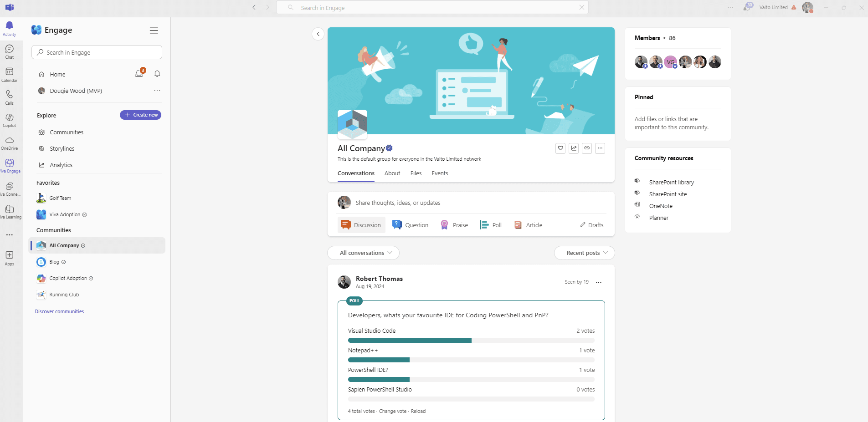
Task: Open the Planner community resource
Action: [658, 218]
